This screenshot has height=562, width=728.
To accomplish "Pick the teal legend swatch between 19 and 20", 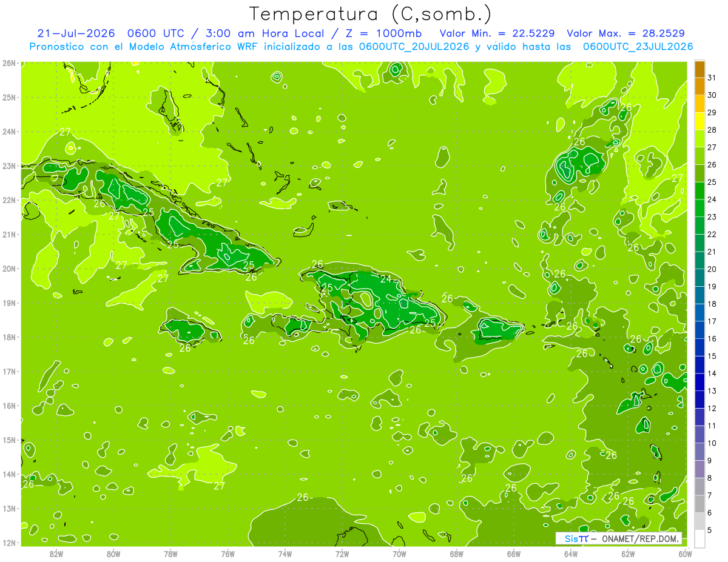I will tap(699, 278).
